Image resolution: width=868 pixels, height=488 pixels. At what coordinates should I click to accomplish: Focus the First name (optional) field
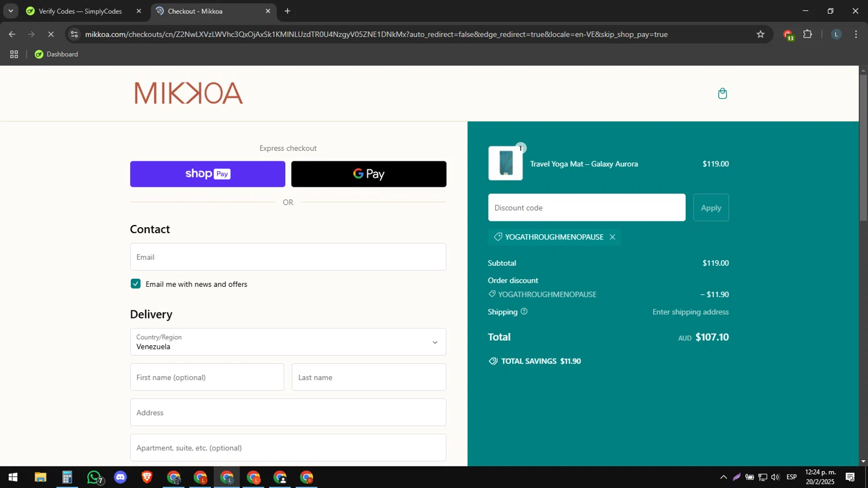point(207,377)
